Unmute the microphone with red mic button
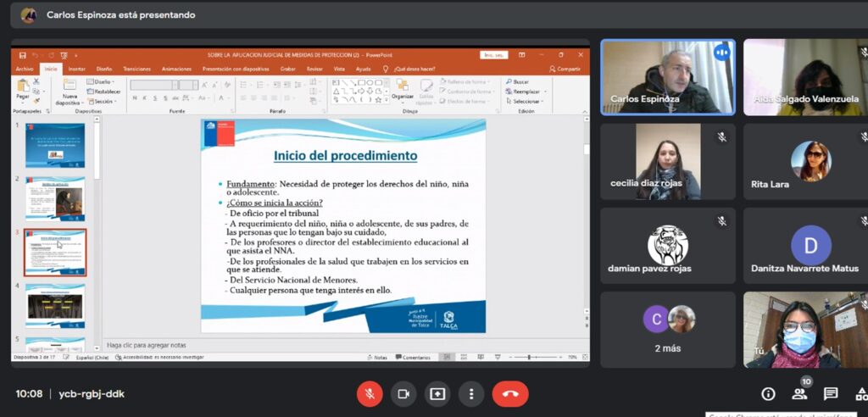 [369, 393]
